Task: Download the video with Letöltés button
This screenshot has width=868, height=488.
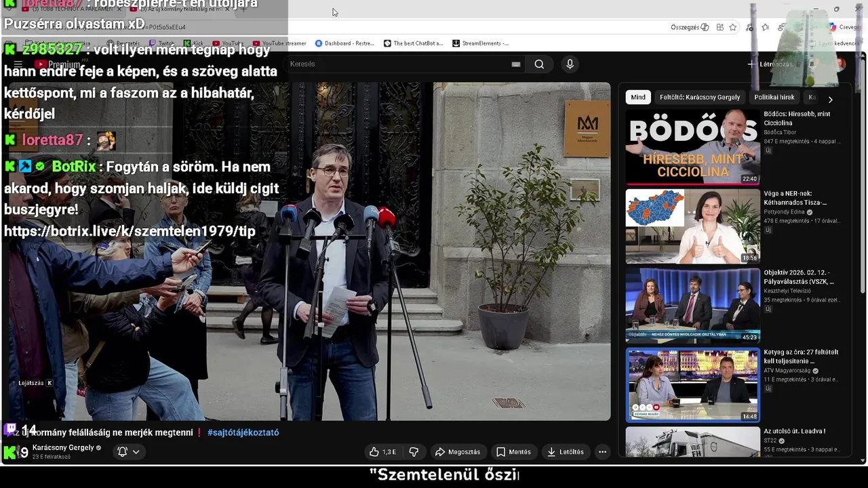Action: pyautogui.click(x=566, y=452)
